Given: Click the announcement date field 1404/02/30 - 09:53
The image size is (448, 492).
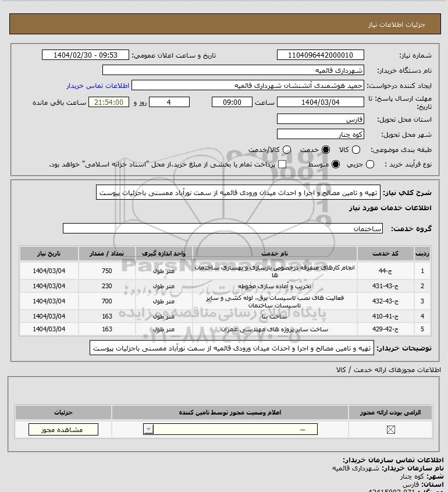Looking at the screenshot, I should pyautogui.click(x=86, y=55).
